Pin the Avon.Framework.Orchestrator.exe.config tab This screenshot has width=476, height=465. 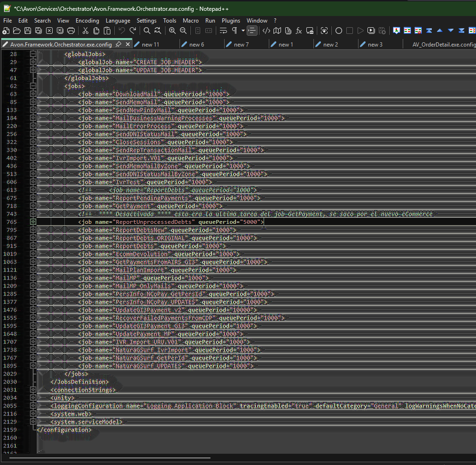click(118, 44)
